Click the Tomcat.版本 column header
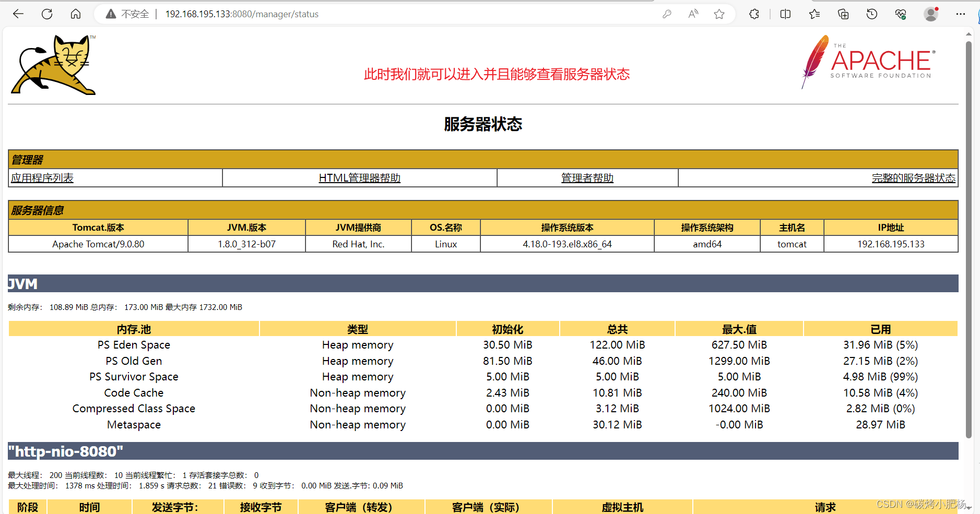 [98, 228]
